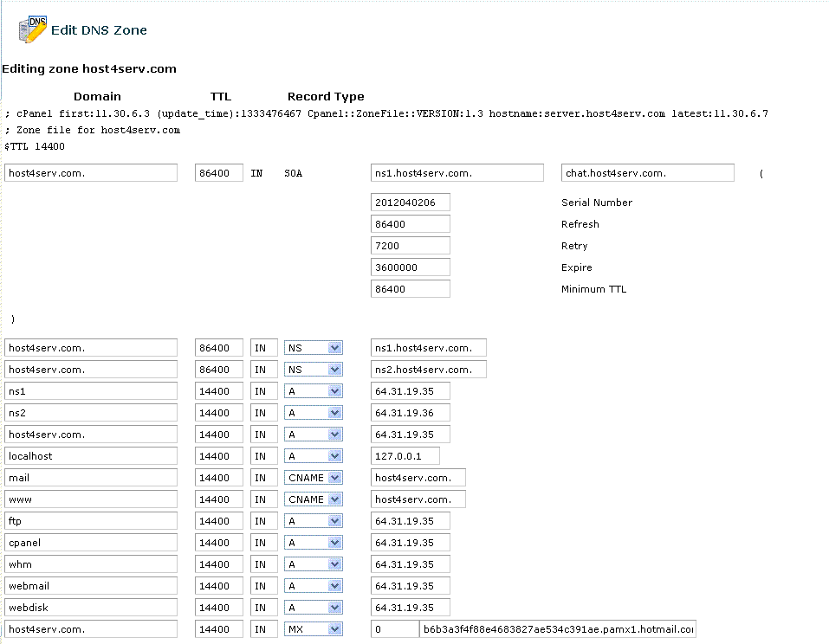
Task: Edit the MX hotmail destination field
Action: [558, 629]
